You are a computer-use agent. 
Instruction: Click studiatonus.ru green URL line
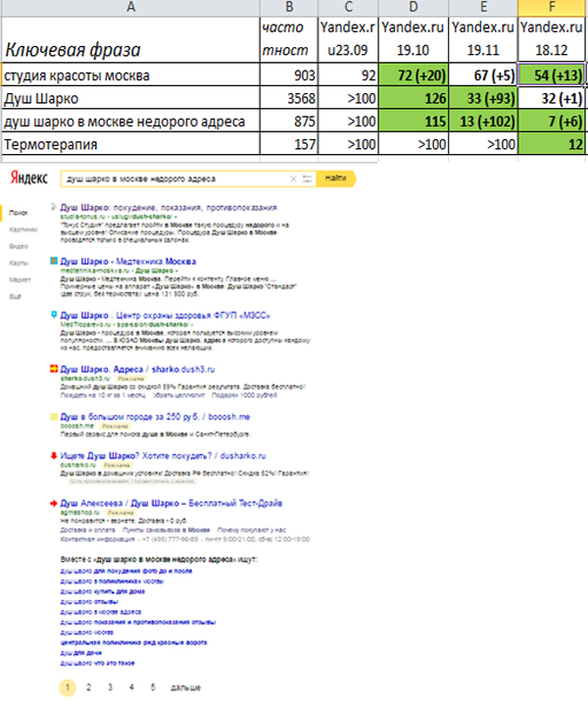[119, 217]
